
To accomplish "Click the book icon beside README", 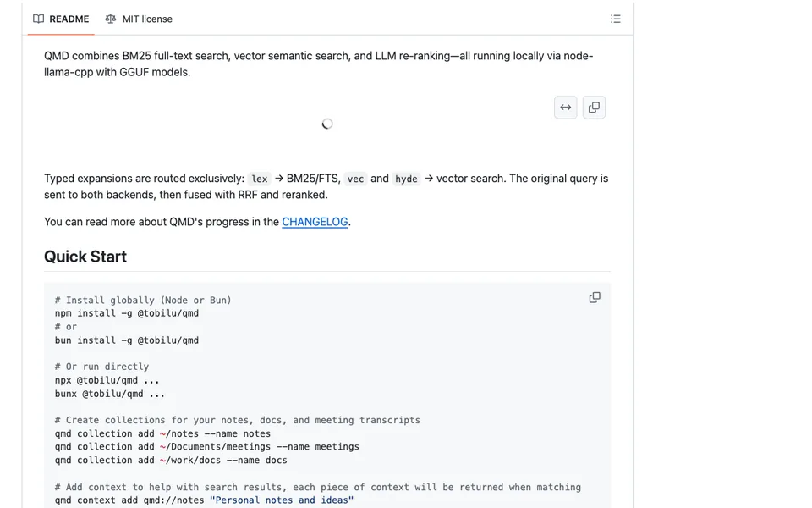I will (38, 19).
